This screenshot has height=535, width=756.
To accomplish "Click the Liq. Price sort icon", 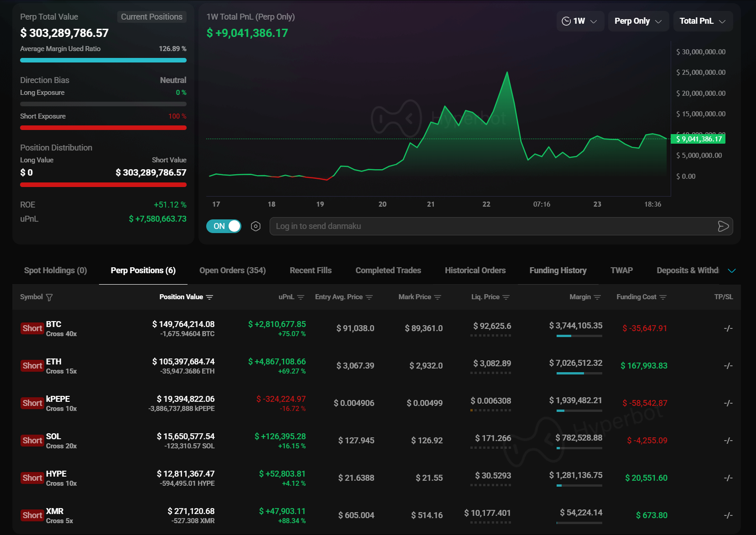I will click(506, 297).
